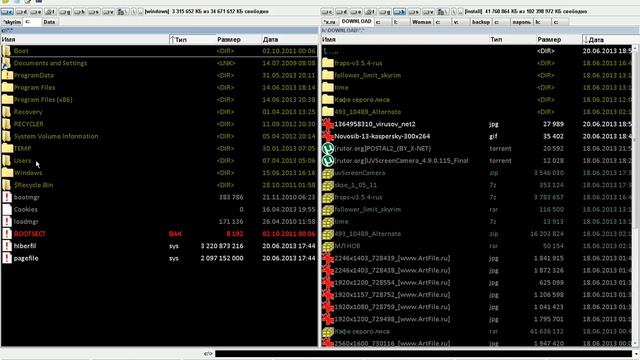The width and height of the screenshot is (640, 360).
Task: Select the BOOTSECT BAK file row
Action: click(x=159, y=234)
